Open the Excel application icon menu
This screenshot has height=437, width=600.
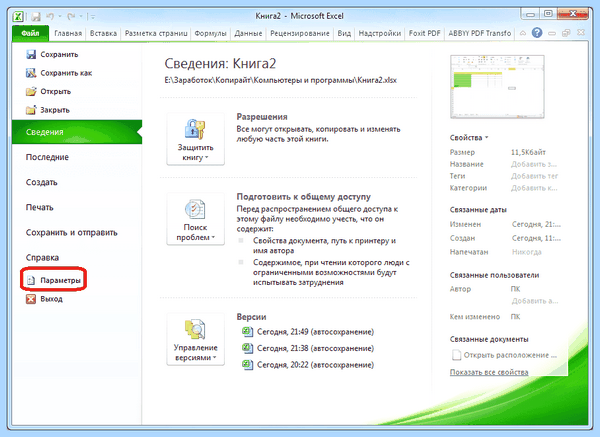pos(18,16)
